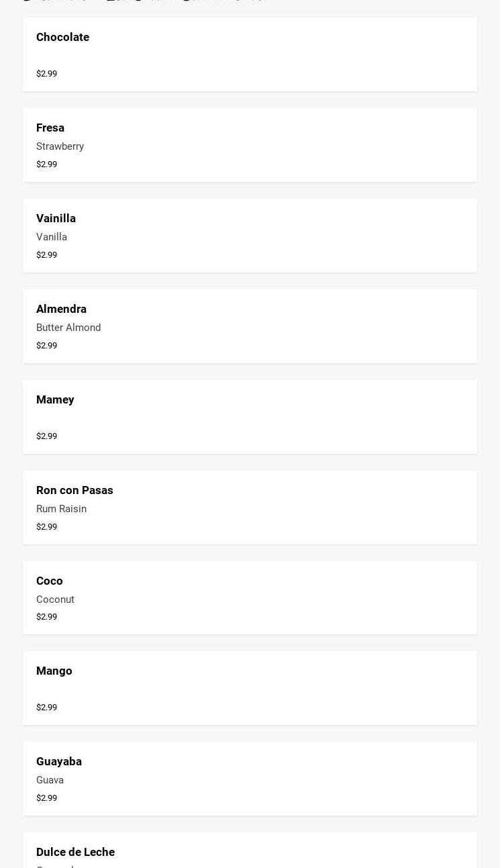Select the Almendra item
This screenshot has width=500, height=868.
(x=61, y=309)
